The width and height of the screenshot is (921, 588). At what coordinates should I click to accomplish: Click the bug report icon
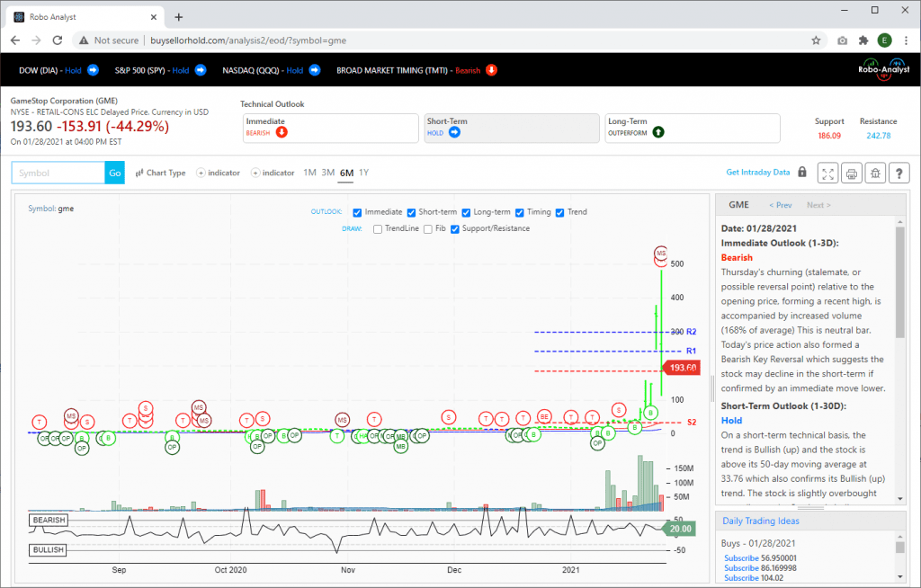click(875, 174)
